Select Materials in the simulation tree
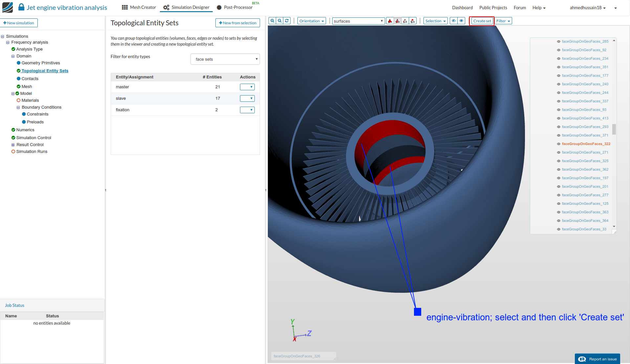Screen dimensions: 630x364 [30, 100]
